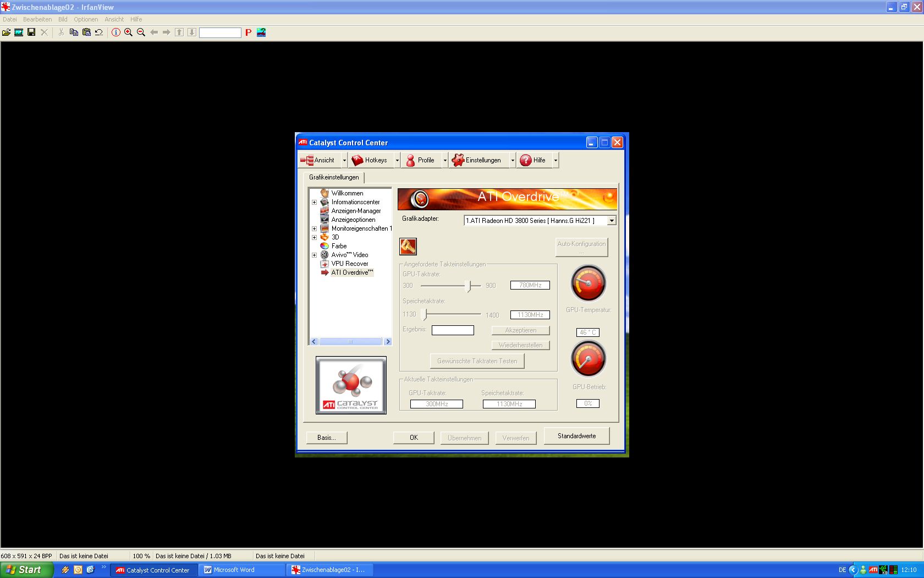
Task: Select the Grafikeinstellungen tab
Action: 334,177
